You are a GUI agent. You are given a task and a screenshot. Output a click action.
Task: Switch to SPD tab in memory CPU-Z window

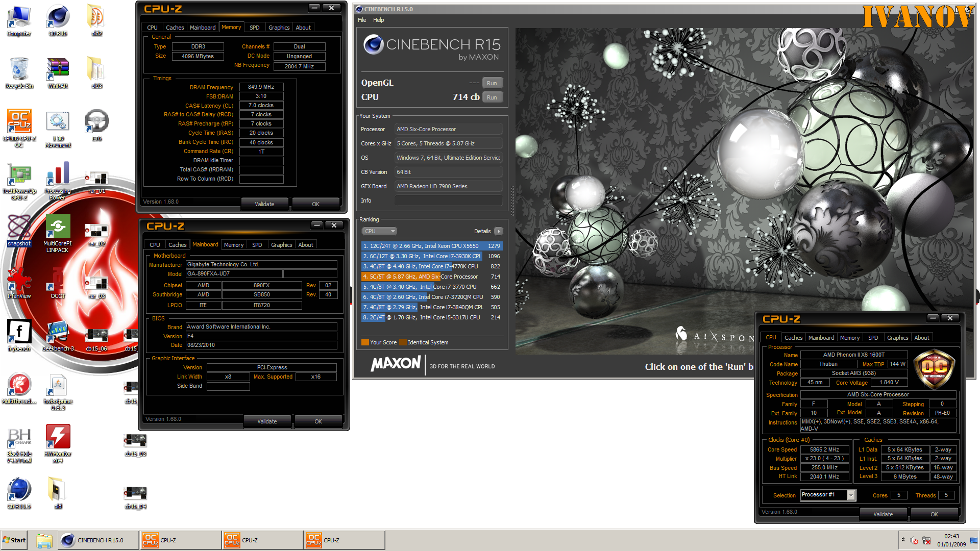coord(254,28)
